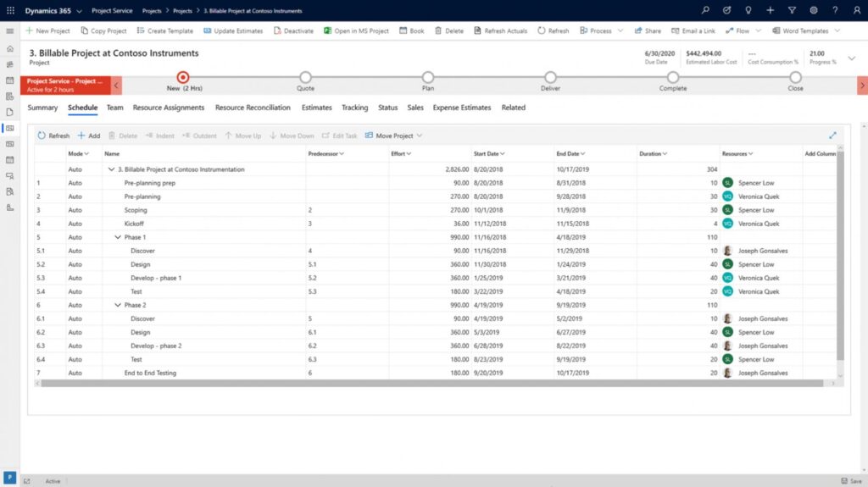The width and height of the screenshot is (868, 487).
Task: Click Copy Project command
Action: [x=103, y=31]
